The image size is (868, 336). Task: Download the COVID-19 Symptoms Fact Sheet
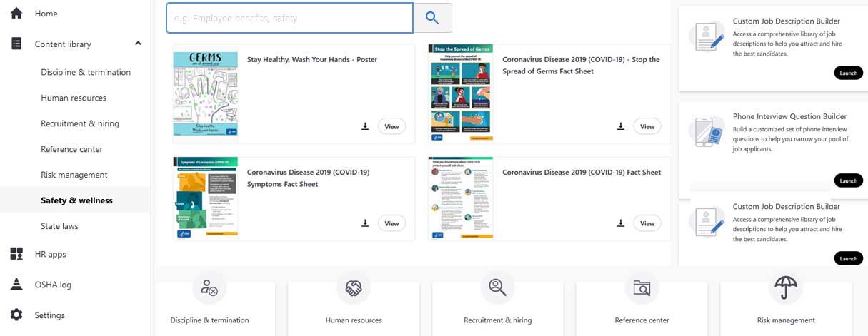click(x=365, y=223)
